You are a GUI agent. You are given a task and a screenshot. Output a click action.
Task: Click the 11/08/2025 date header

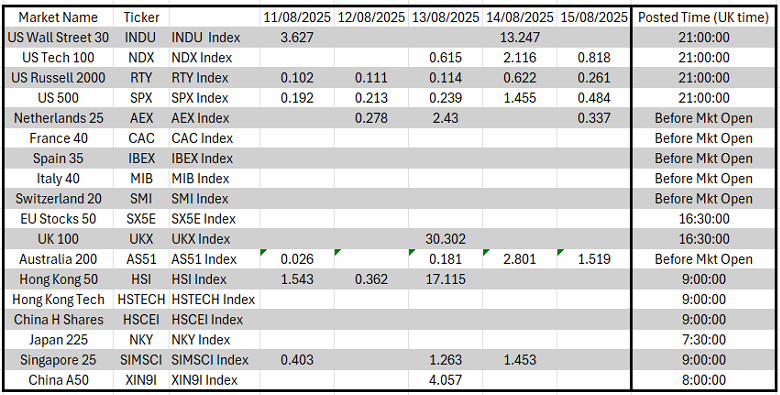[x=297, y=17]
